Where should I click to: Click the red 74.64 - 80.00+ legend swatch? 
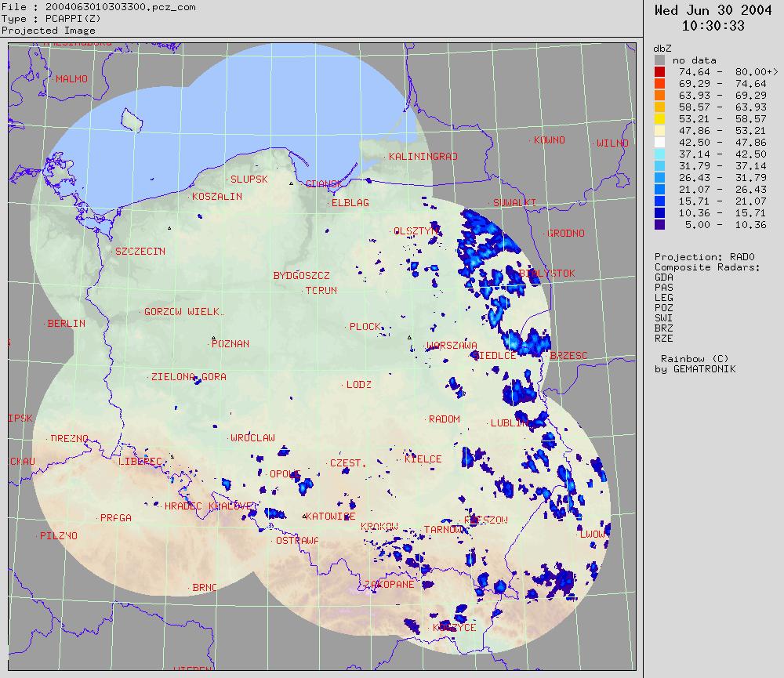click(x=659, y=71)
